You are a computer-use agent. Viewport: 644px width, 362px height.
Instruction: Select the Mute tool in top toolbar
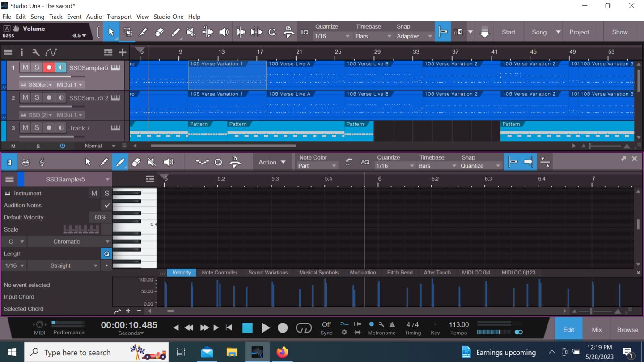(x=191, y=32)
